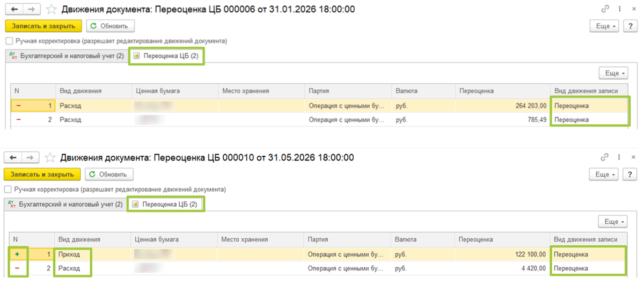
Task: Red minus icon in row 1, 000006 table
Action: pyautogui.click(x=19, y=106)
